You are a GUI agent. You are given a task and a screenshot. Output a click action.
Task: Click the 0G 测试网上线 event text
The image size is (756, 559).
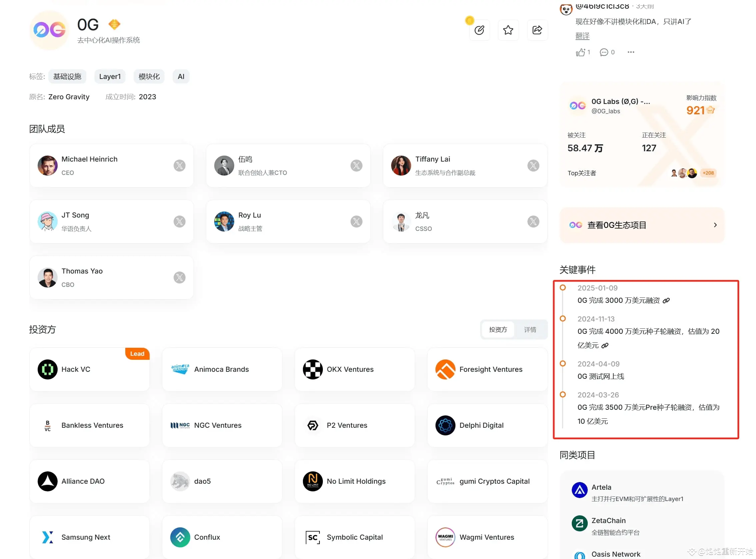601,376
